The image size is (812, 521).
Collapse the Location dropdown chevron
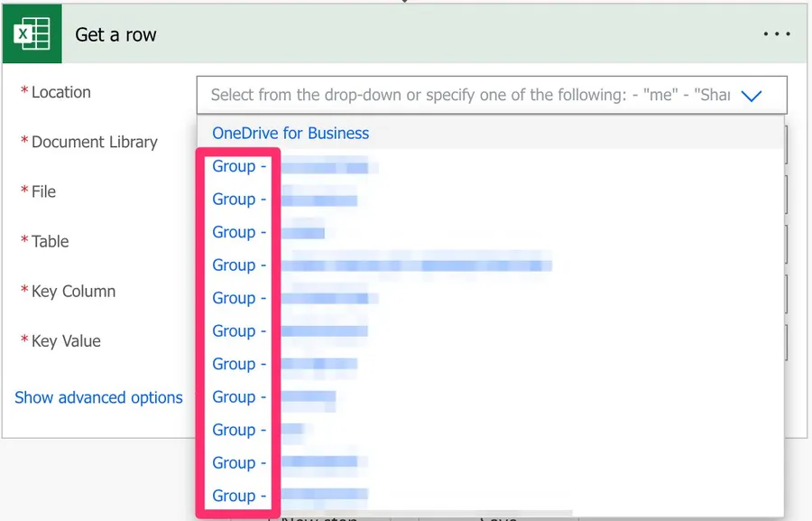pyautogui.click(x=751, y=95)
